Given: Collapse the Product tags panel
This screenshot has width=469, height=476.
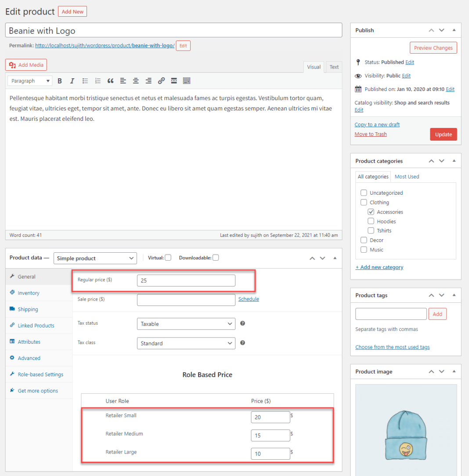Looking at the screenshot, I should pyautogui.click(x=454, y=295).
